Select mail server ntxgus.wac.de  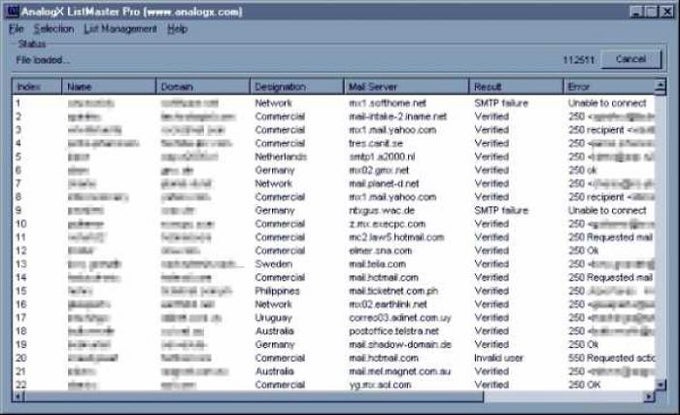382,211
